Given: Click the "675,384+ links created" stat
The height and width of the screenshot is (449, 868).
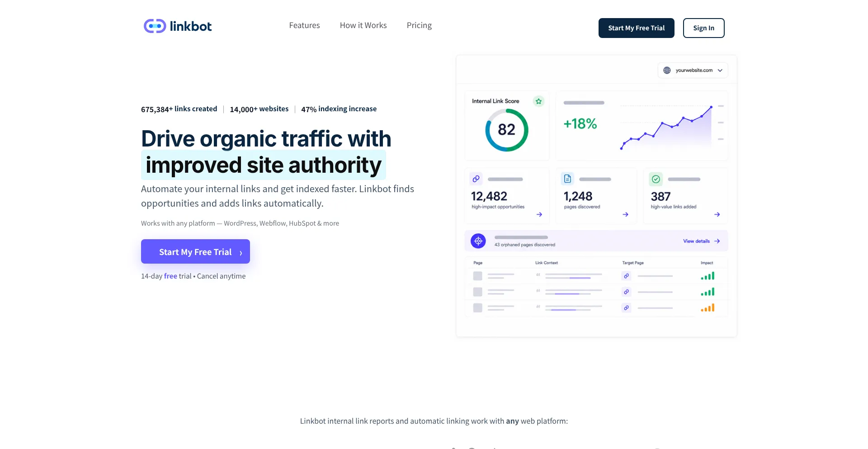Looking at the screenshot, I should tap(179, 109).
